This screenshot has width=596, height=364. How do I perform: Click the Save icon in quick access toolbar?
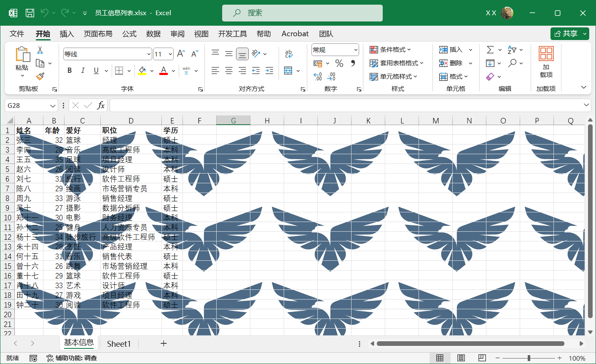pyautogui.click(x=30, y=13)
